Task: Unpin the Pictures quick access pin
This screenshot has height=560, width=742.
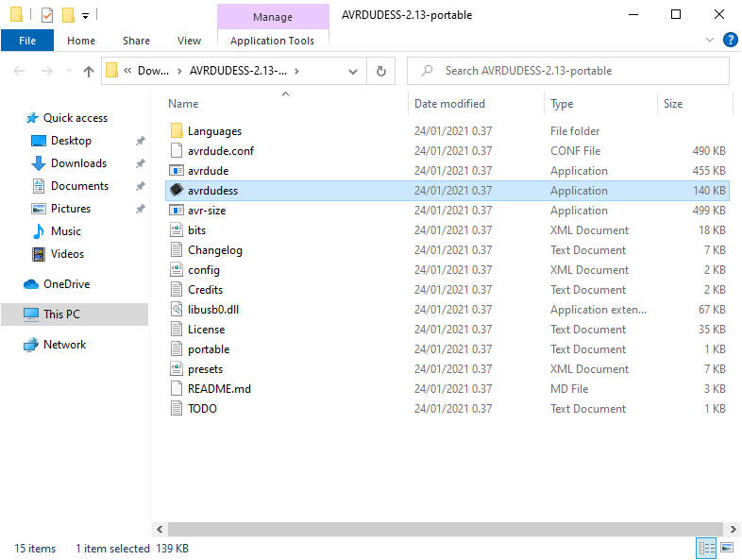Action: [x=140, y=209]
